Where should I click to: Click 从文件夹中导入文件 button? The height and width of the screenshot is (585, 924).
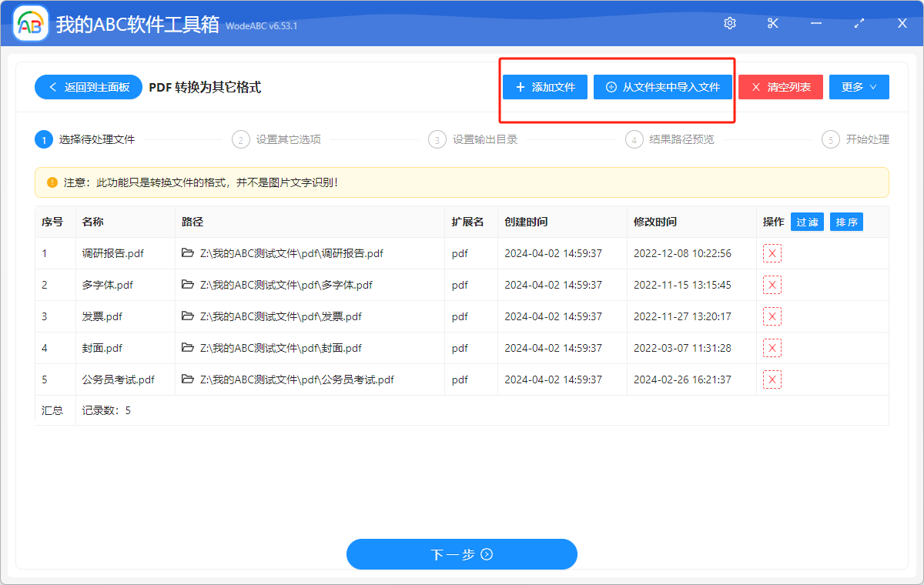tap(662, 87)
